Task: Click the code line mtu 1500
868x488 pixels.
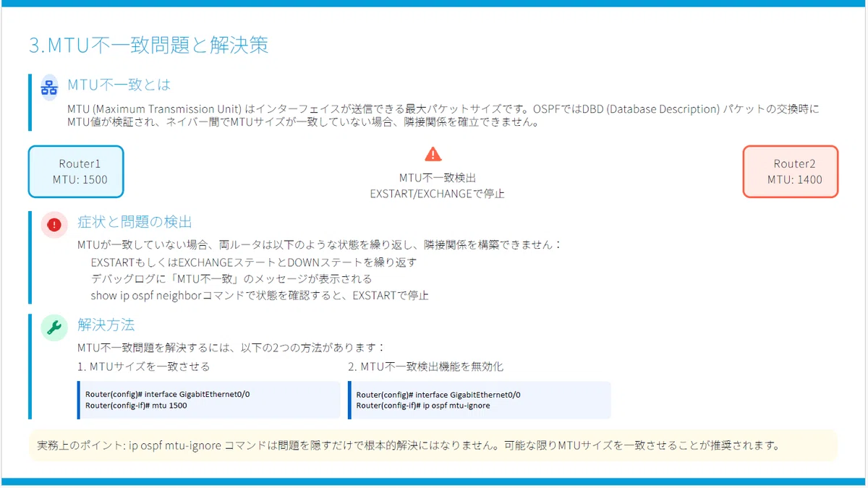Action: (136, 406)
